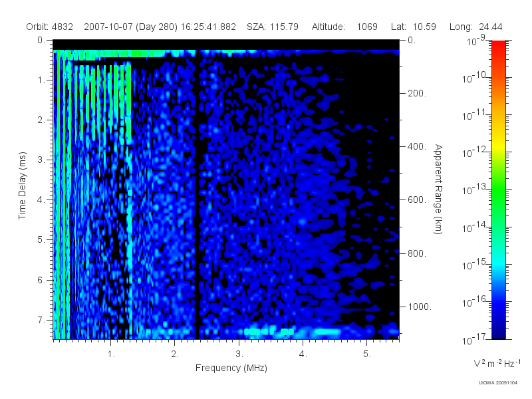Viewport: 532px width, 399px height.
Task: Click the color scale bar legend
Action: click(498, 190)
